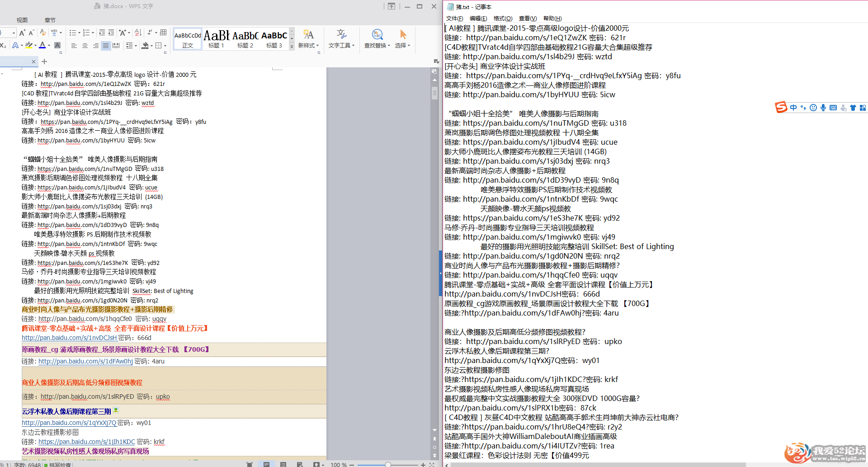Apply numbered list formatting

click(86, 33)
